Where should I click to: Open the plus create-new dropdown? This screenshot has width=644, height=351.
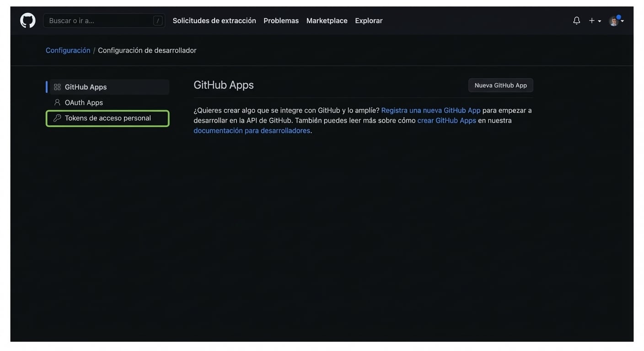pos(595,21)
